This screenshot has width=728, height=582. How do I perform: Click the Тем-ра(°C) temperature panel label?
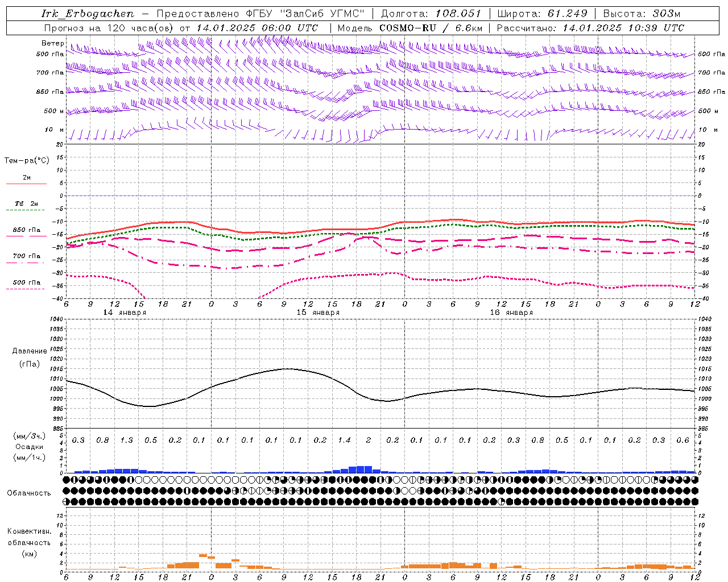[27, 161]
